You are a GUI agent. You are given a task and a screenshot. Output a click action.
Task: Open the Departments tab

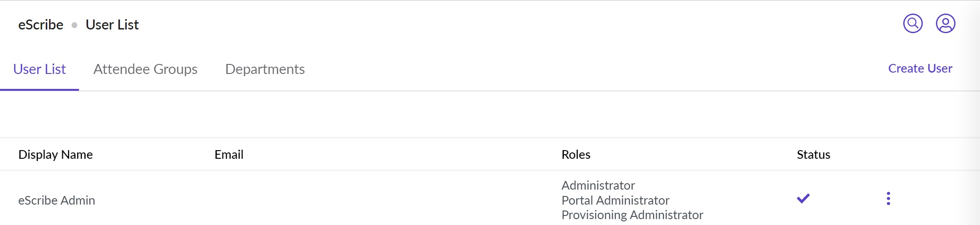(x=265, y=69)
